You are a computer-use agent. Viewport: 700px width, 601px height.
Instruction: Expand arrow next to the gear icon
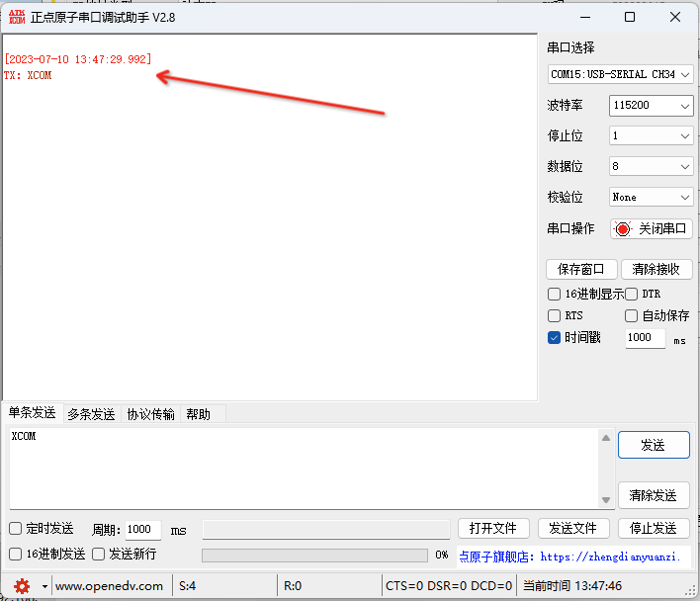pyautogui.click(x=44, y=586)
